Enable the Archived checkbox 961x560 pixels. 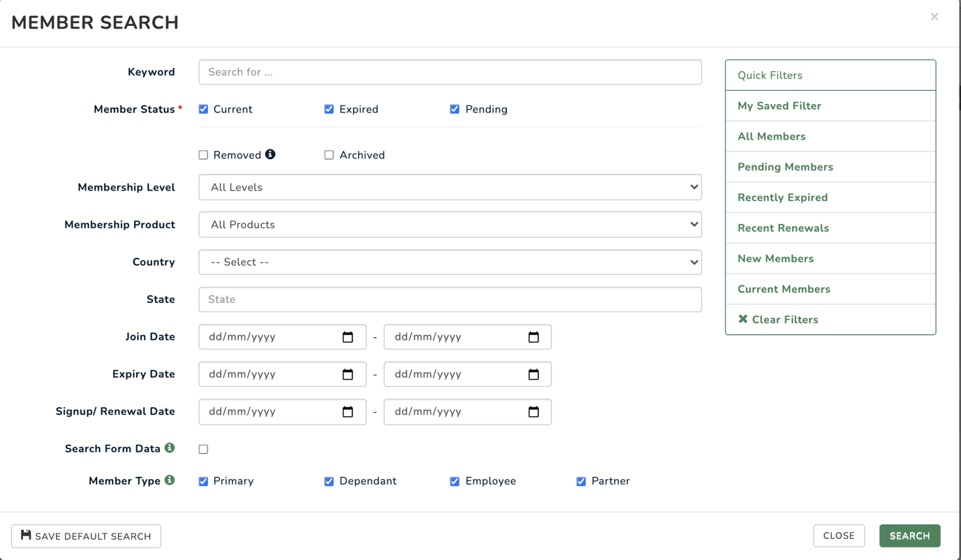click(x=329, y=154)
